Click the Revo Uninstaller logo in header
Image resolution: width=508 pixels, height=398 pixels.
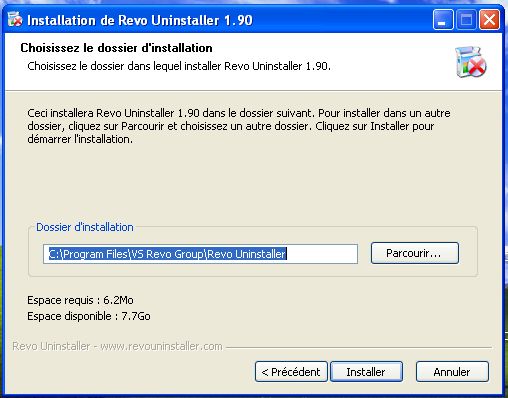coord(470,62)
